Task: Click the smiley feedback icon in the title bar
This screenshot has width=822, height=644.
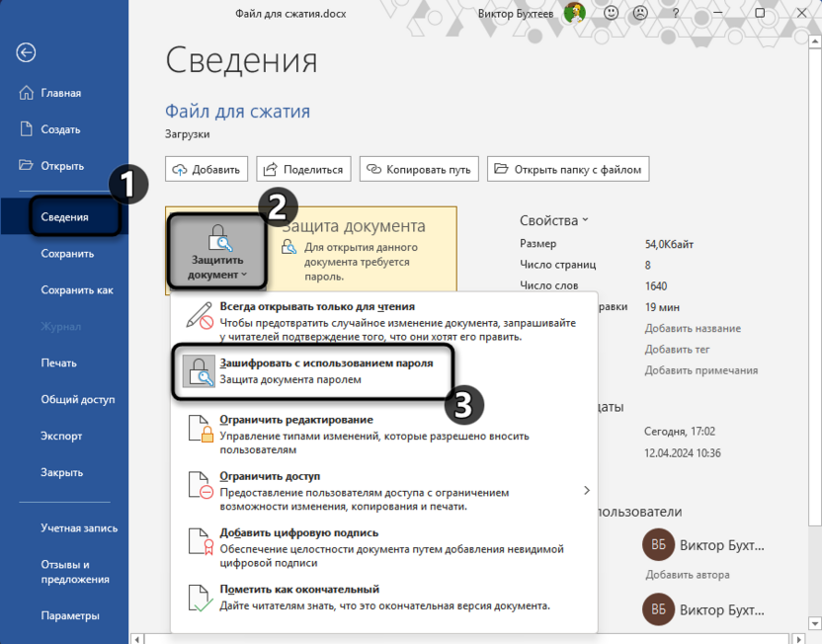Action: pyautogui.click(x=611, y=14)
